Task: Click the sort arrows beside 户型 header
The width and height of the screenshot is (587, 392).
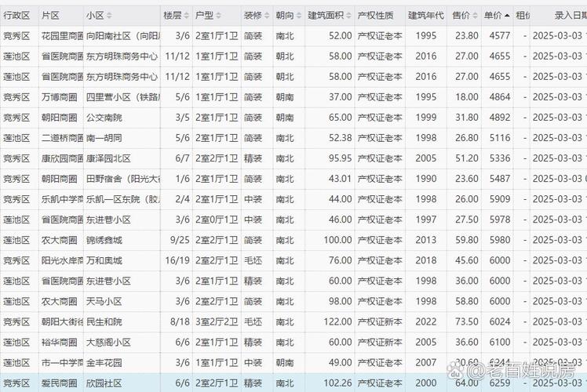Action: pyautogui.click(x=218, y=16)
